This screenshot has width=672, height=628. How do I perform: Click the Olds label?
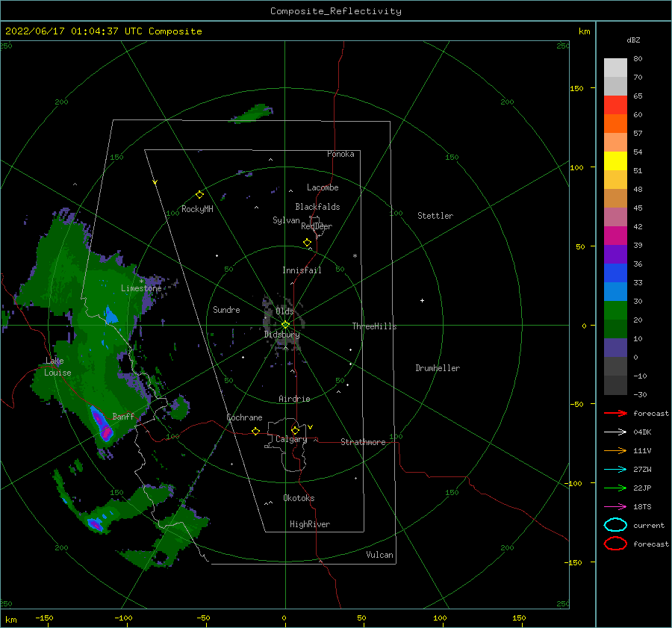click(x=284, y=311)
